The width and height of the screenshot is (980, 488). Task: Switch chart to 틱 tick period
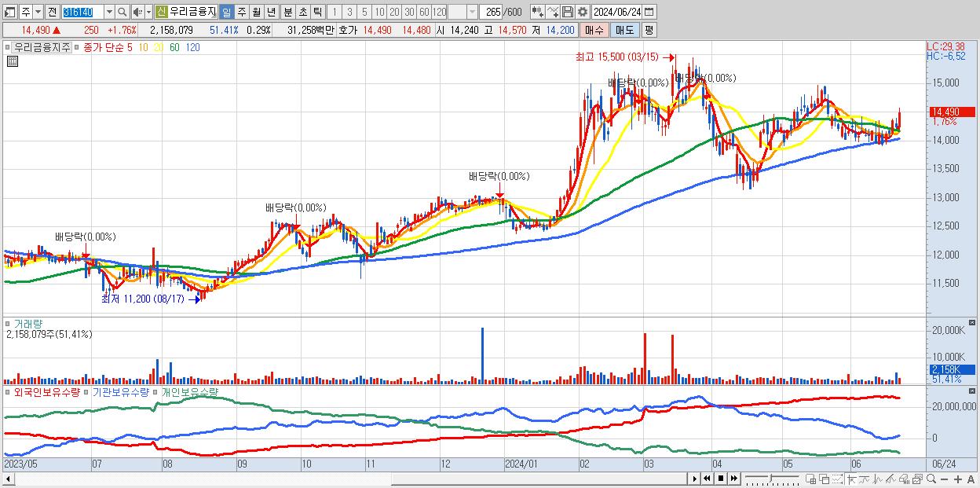pos(317,12)
